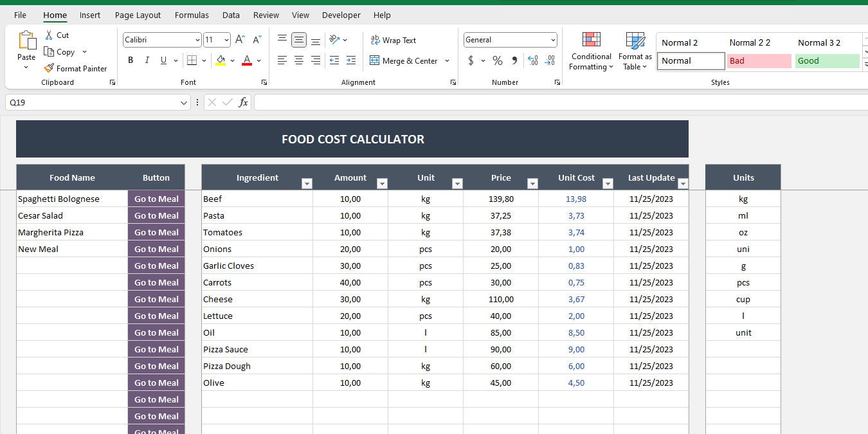Toggle bold formatting
The height and width of the screenshot is (434, 868).
(131, 60)
